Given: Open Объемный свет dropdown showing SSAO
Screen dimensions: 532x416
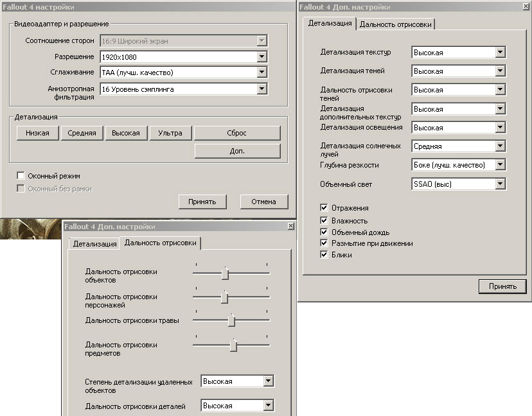Looking at the screenshot, I should coord(458,184).
